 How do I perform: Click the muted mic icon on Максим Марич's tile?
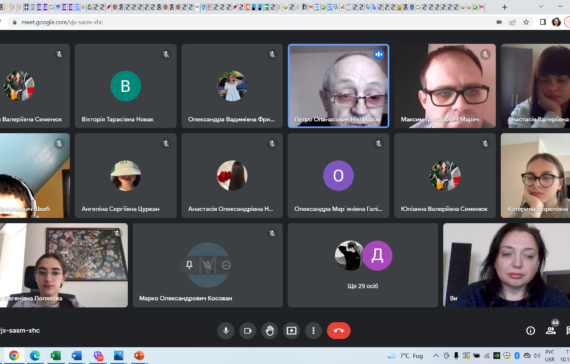[485, 54]
